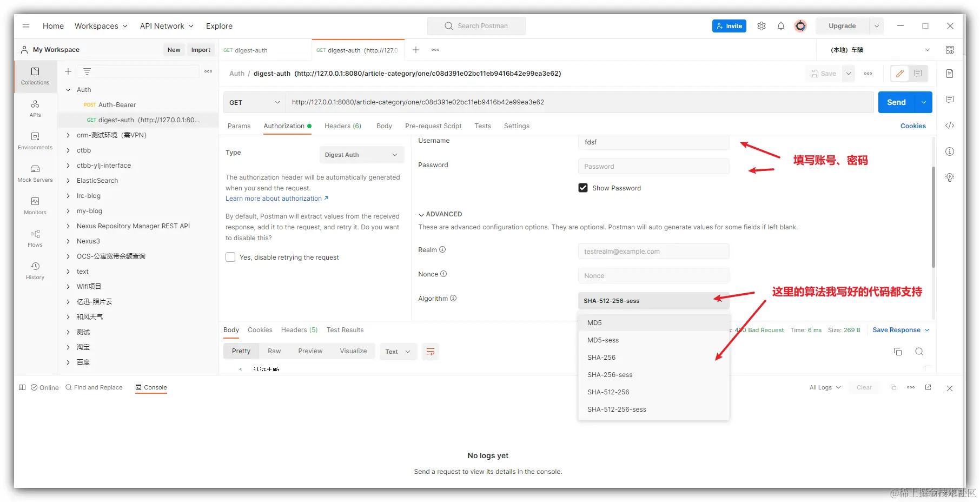Open the notifications bell
The height and width of the screenshot is (502, 980).
coord(781,26)
